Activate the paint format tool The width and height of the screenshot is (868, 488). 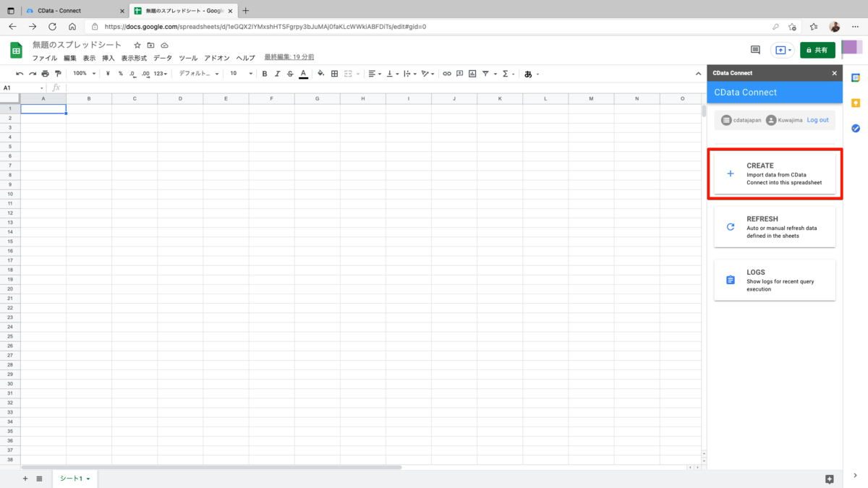point(58,74)
